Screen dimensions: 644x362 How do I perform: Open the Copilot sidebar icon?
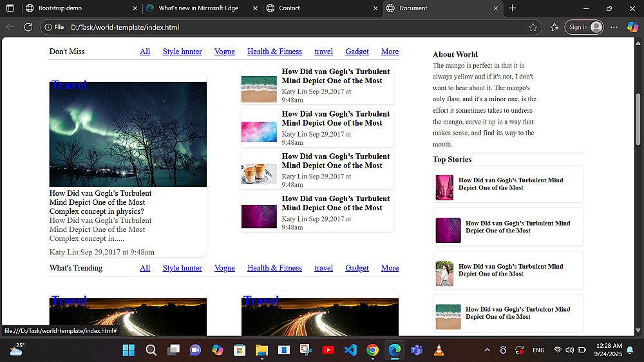[632, 27]
